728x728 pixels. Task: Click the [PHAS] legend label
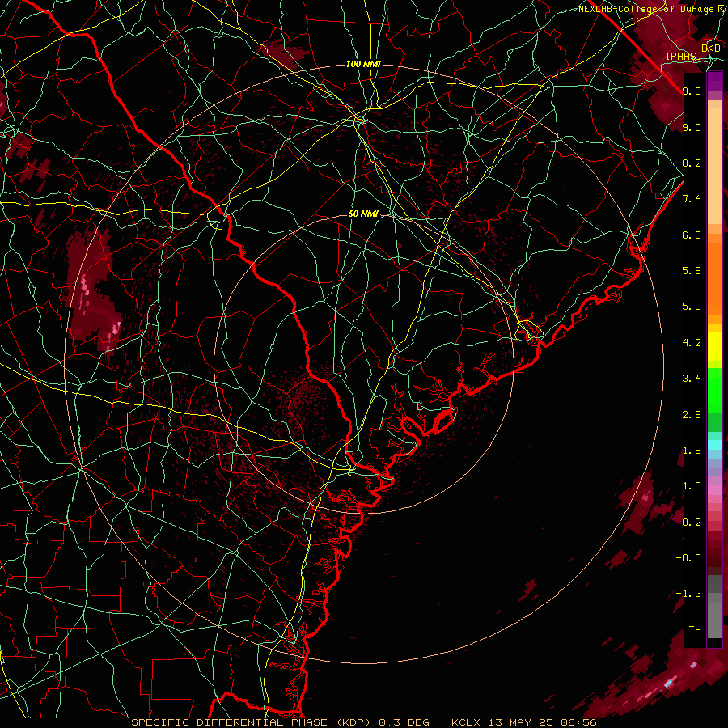[x=684, y=56]
